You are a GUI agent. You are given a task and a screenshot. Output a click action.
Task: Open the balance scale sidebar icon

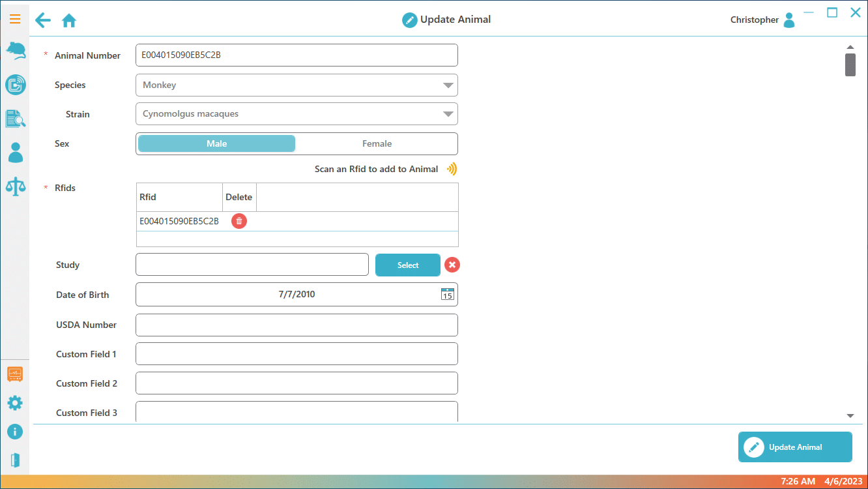pos(15,186)
